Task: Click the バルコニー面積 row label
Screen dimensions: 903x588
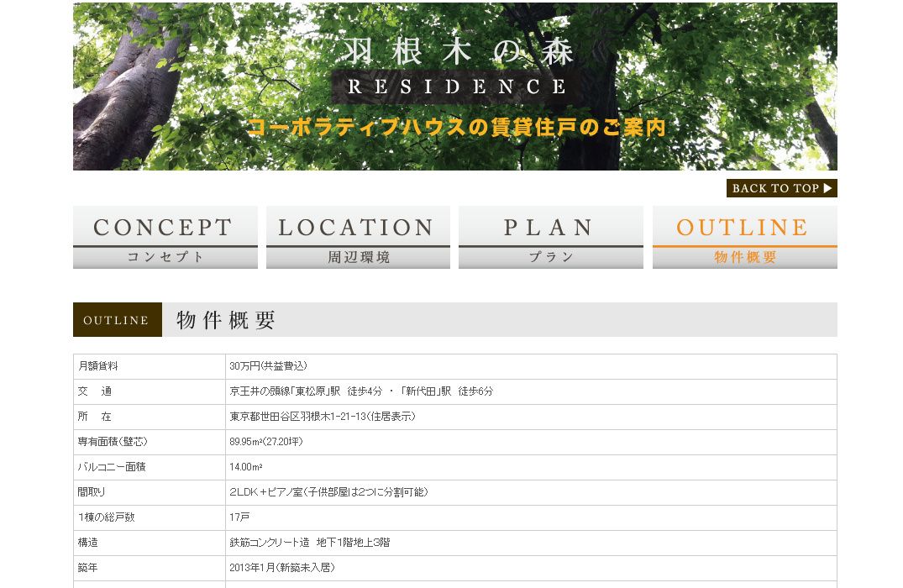Action: coord(112,467)
